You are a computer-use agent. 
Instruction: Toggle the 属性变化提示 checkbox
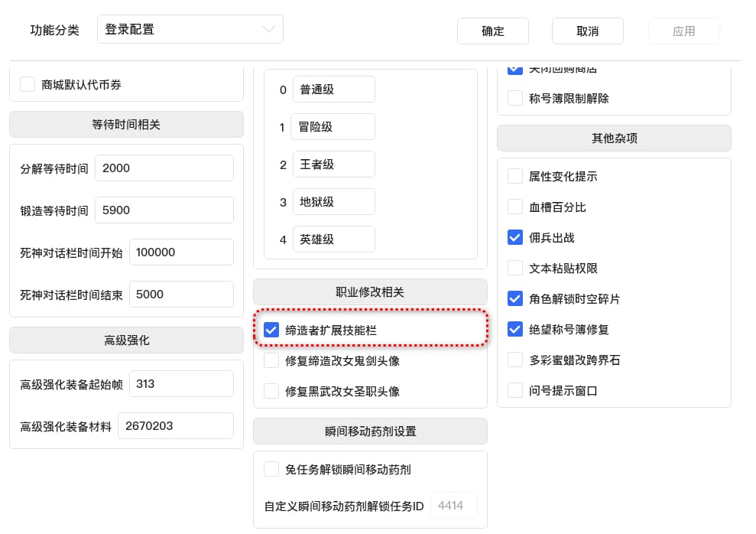tap(515, 175)
